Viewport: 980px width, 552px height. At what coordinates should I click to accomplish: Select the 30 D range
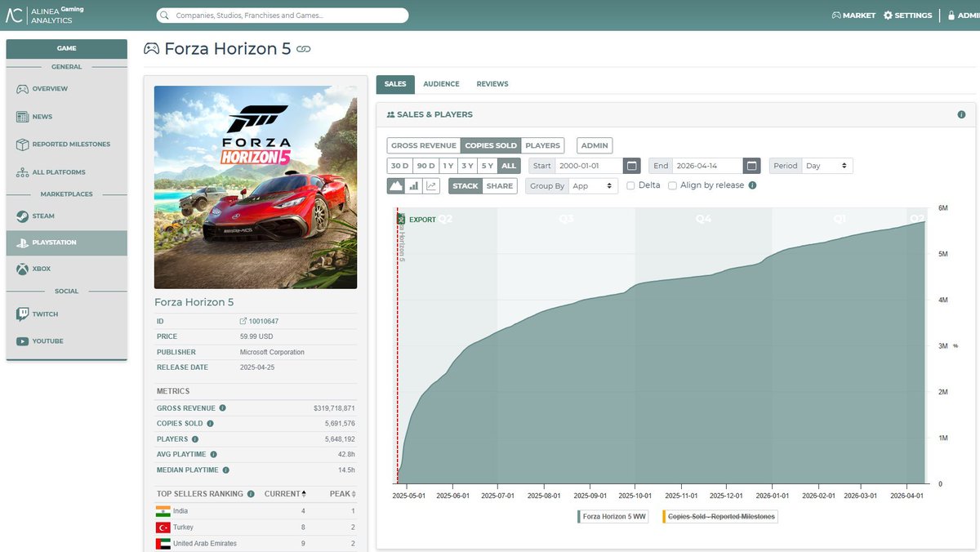[399, 166]
